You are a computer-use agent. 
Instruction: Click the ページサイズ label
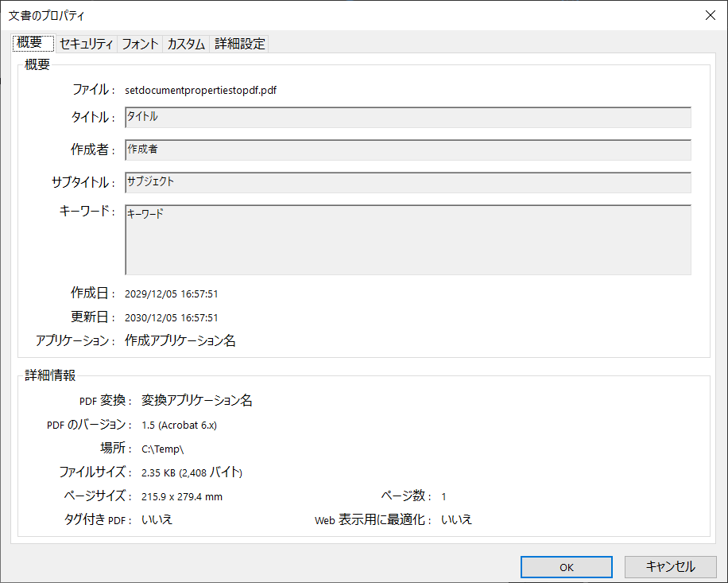[98, 496]
